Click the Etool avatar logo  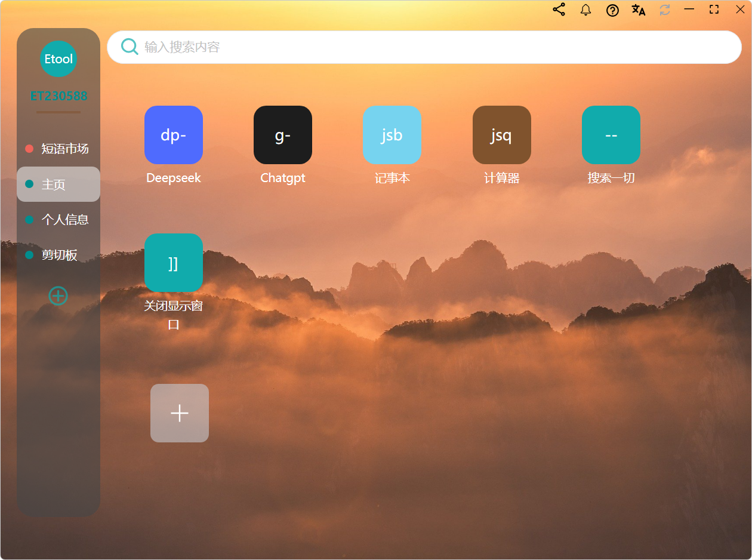tap(58, 59)
